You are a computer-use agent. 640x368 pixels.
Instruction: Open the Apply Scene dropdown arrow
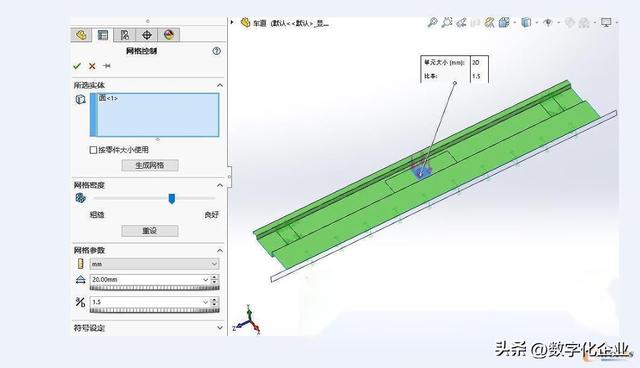[x=595, y=22]
